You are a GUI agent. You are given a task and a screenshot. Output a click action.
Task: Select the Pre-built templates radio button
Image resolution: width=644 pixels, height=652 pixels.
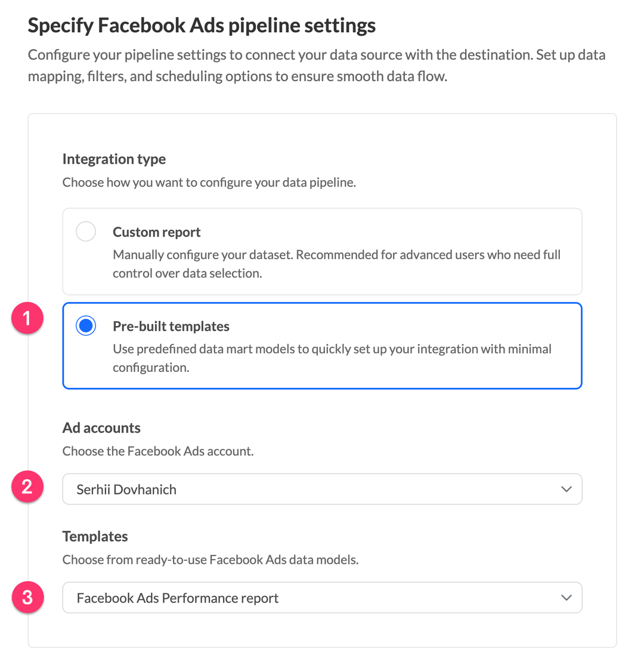pos(85,325)
